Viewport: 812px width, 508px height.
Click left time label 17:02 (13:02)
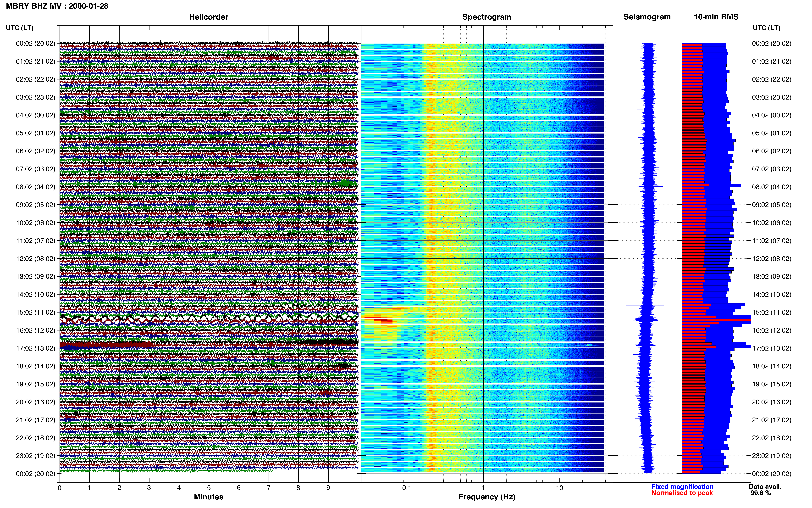pyautogui.click(x=36, y=348)
